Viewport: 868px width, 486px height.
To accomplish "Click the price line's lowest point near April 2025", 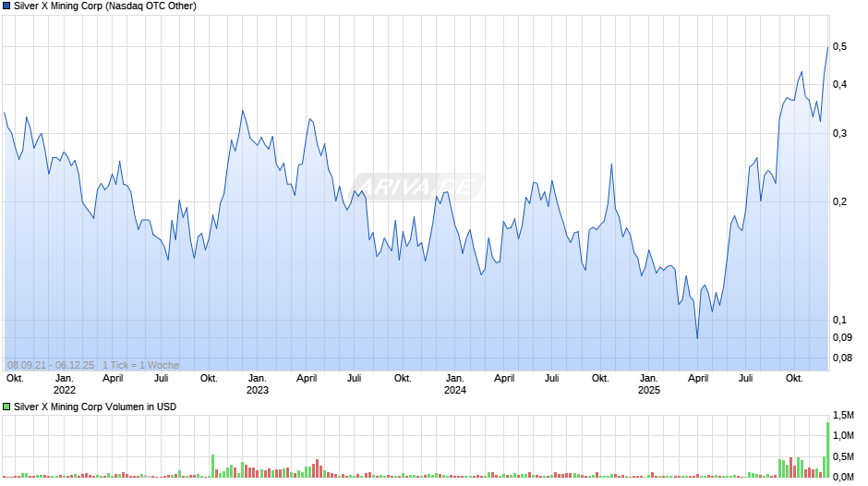I will 697,338.
